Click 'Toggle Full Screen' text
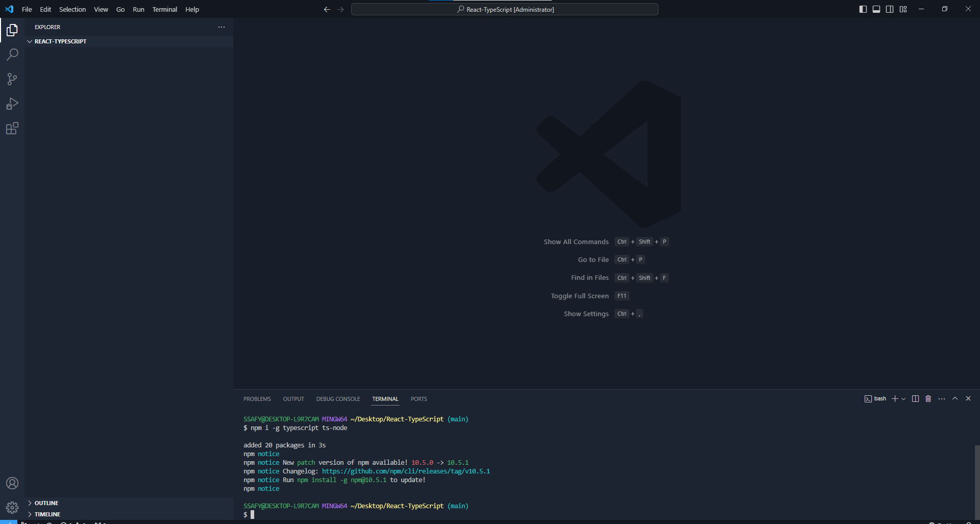980x524 pixels. tap(580, 296)
